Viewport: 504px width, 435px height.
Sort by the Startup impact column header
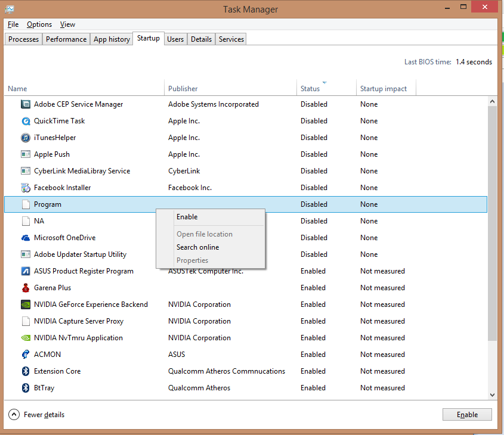386,89
